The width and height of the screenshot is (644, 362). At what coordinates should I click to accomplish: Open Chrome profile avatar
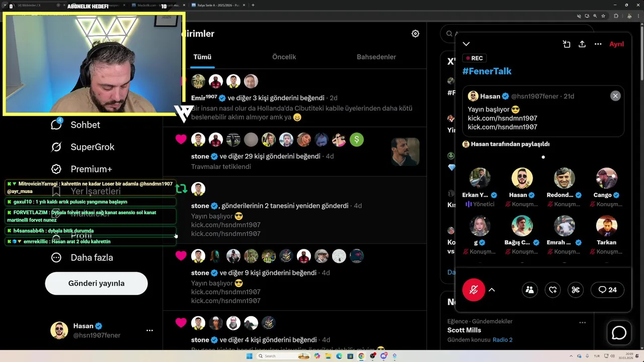(x=630, y=16)
